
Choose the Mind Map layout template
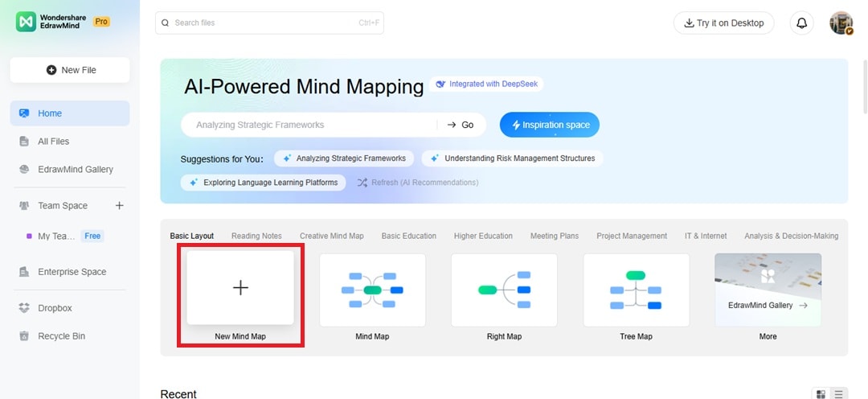373,290
